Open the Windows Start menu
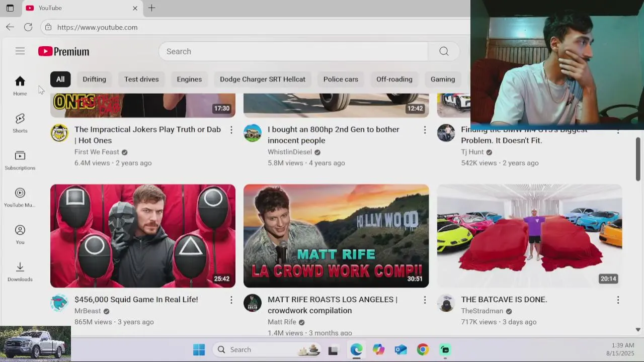The image size is (644, 362). pos(199,349)
